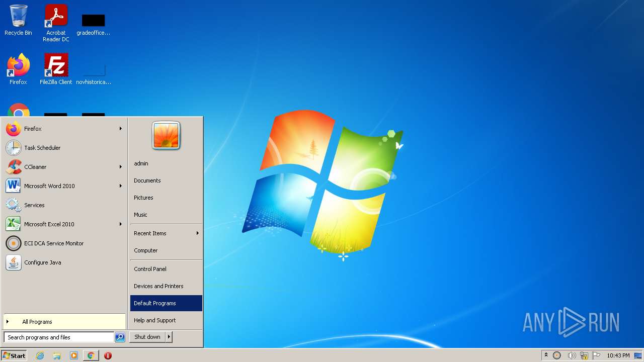
Task: Open Acrobat Reader DC desktop shortcut
Action: tap(56, 23)
